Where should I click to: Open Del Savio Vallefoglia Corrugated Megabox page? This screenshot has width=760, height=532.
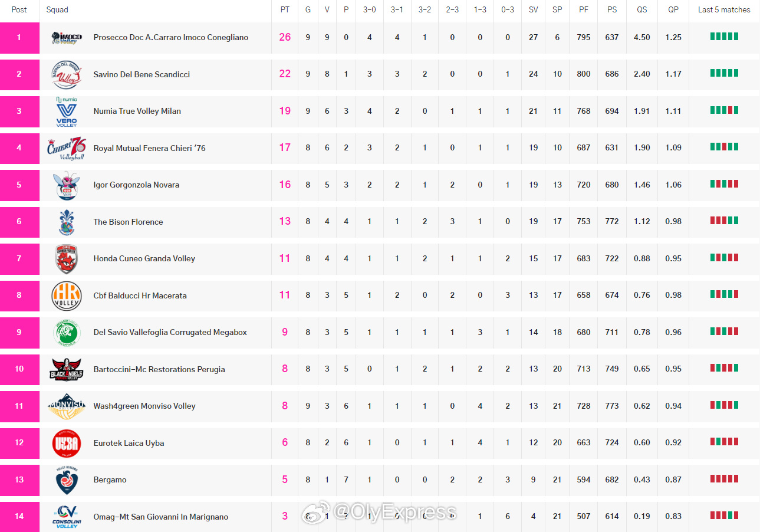point(170,332)
